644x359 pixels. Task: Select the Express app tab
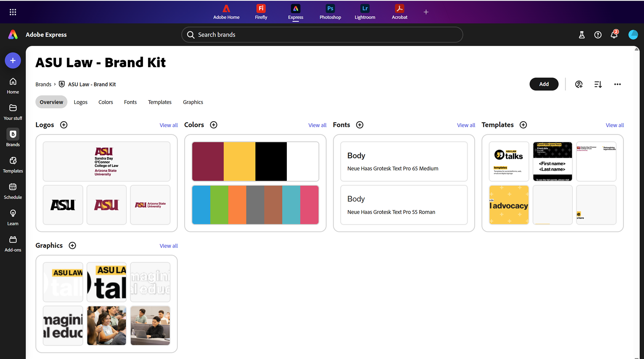pyautogui.click(x=296, y=12)
